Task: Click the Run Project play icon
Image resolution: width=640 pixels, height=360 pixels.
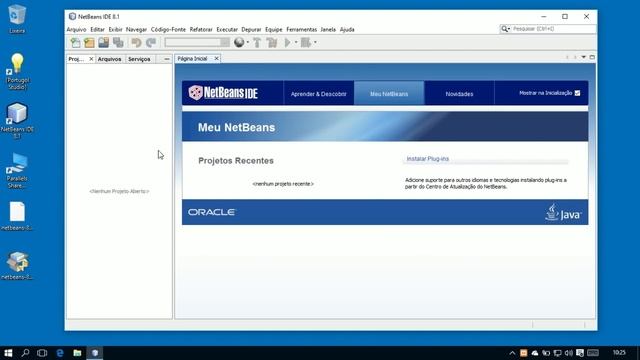Action: 288,42
